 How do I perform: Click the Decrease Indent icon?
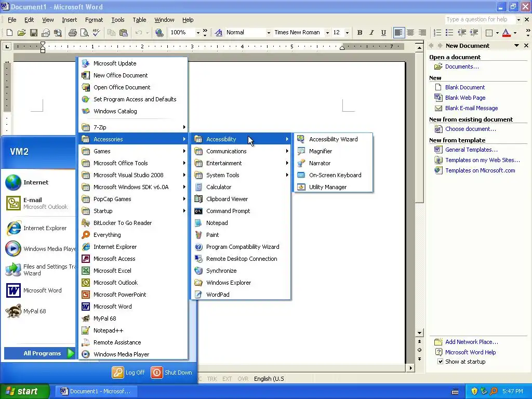(461, 33)
